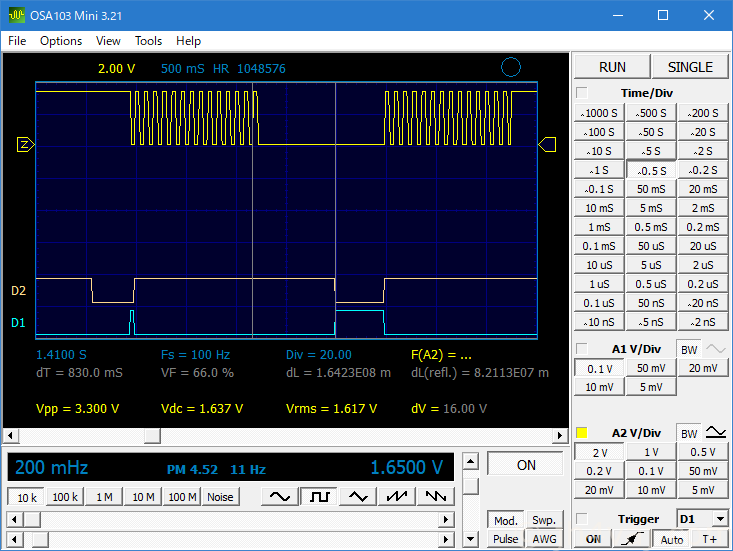Set timebase to 2 nS
This screenshot has height=551, width=733.
[x=703, y=322]
